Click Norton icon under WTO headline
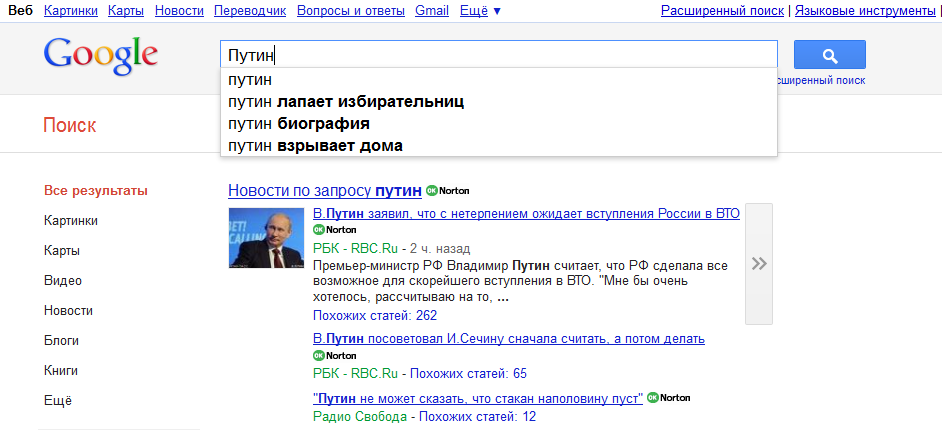 pyautogui.click(x=334, y=229)
